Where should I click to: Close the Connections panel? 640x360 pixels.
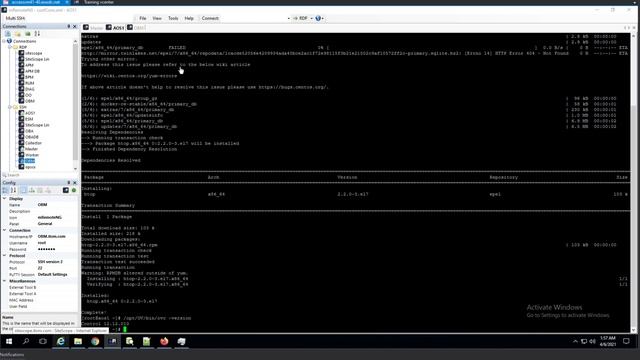click(x=75, y=27)
